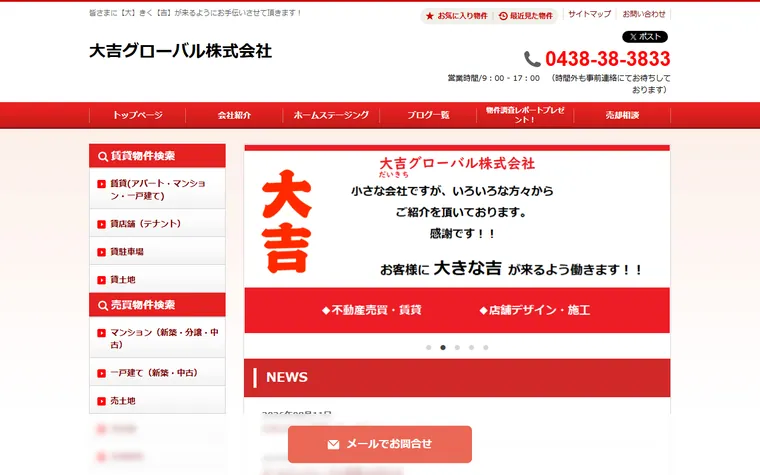Open the 賃店舗（テナント） search link
This screenshot has height=475, width=760.
[158, 223]
